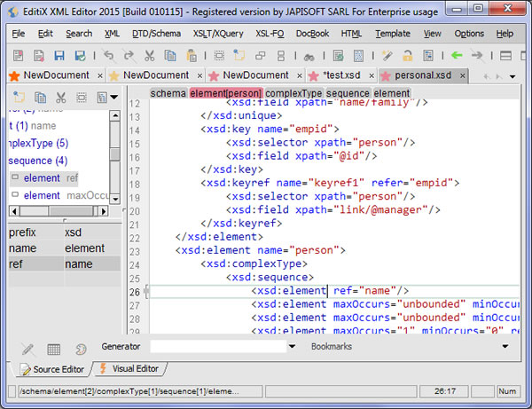Click the tree horizontal scrollbar left arrow
The width and height of the screenshot is (532, 409).
(14, 211)
